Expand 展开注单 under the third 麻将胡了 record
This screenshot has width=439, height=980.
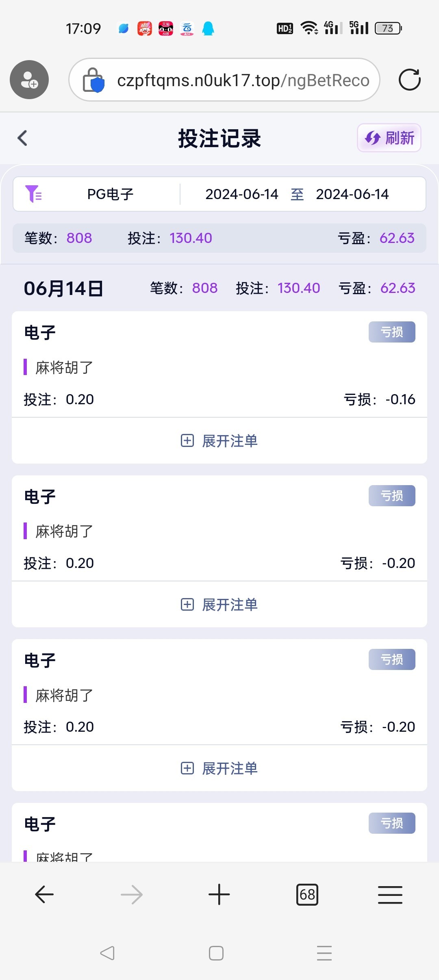tap(219, 768)
